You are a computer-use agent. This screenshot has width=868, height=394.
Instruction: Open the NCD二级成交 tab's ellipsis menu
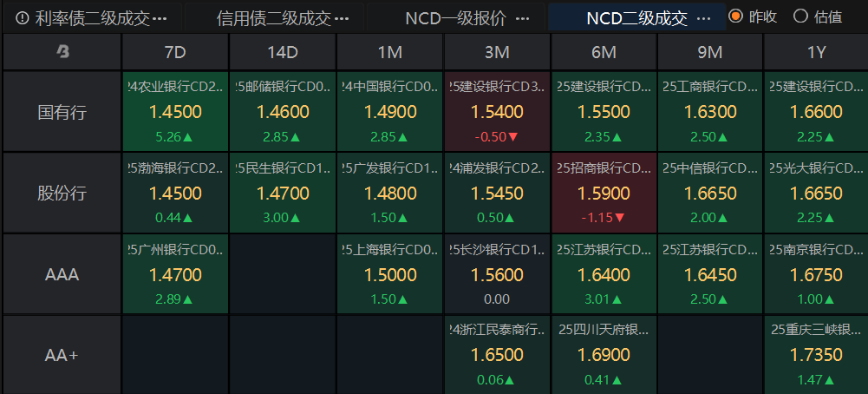[x=704, y=18]
